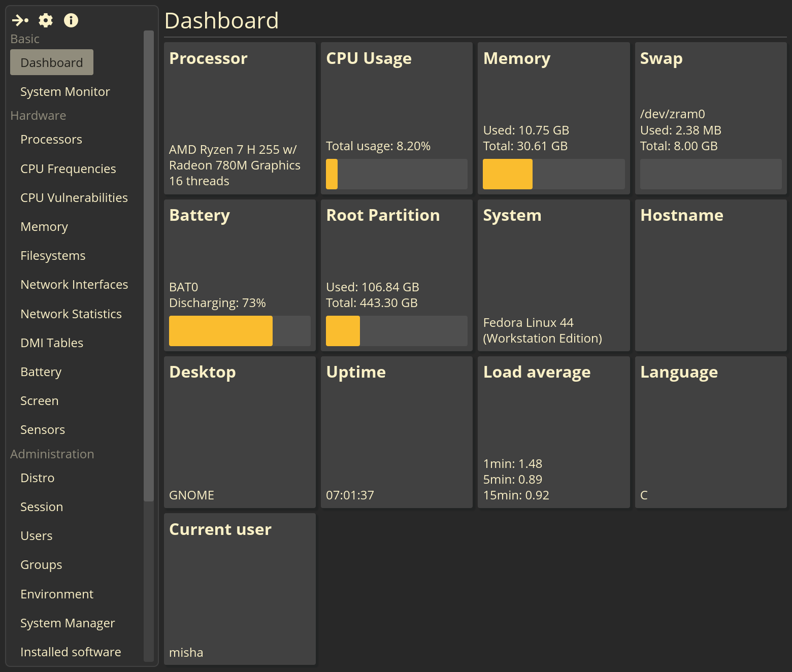Screen dimensions: 792x672
Task: Open Users page
Action: coord(37,535)
